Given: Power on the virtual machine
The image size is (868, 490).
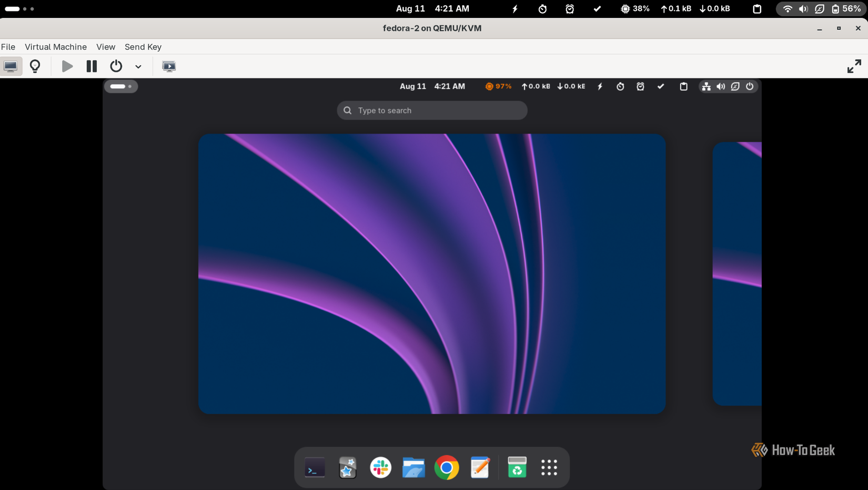Looking at the screenshot, I should 67,66.
